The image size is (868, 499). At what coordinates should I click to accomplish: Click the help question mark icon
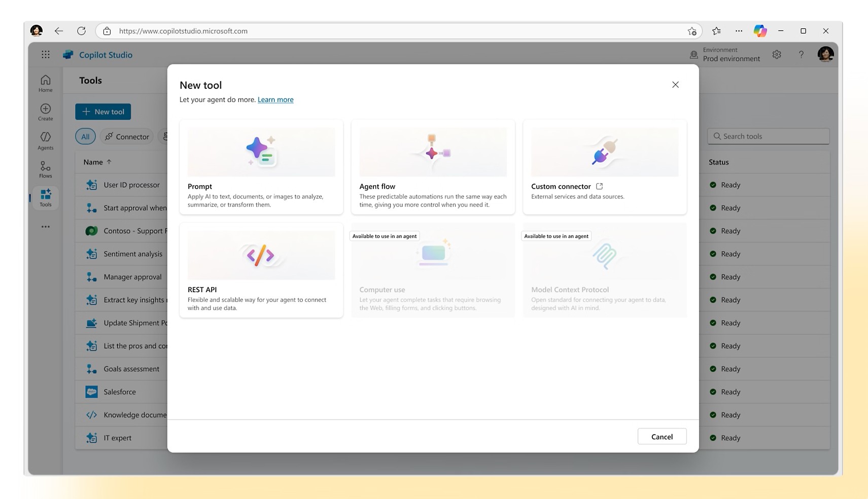[x=801, y=55]
